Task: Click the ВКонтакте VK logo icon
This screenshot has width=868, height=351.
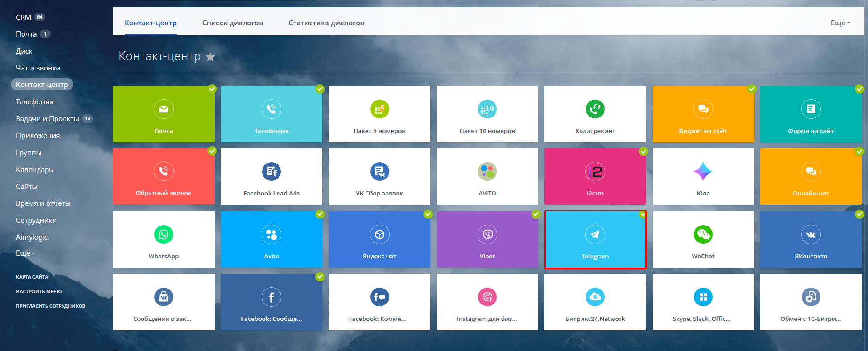Action: coord(811,234)
